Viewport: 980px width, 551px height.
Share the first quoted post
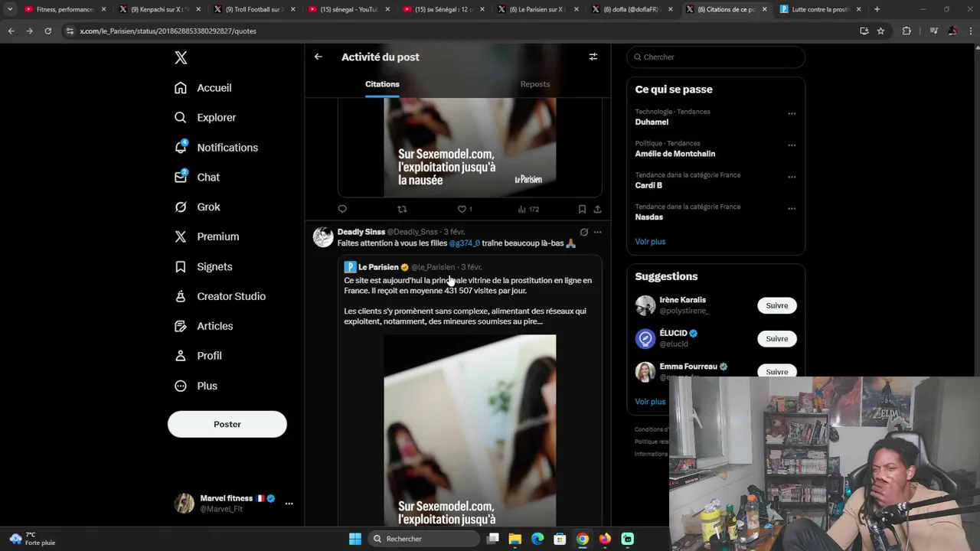pyautogui.click(x=597, y=209)
